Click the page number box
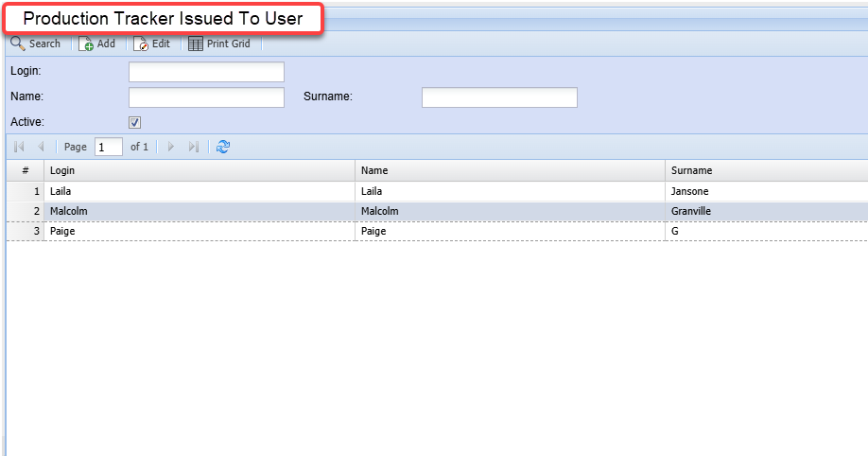Image resolution: width=868 pixels, height=456 pixels. click(109, 148)
